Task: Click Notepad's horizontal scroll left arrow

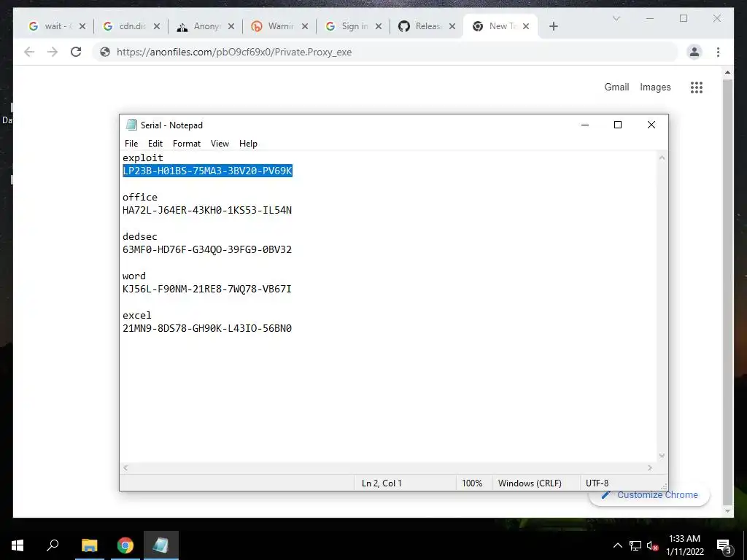Action: 125,468
